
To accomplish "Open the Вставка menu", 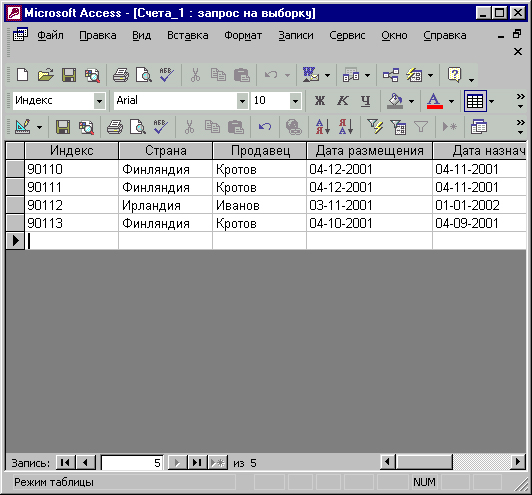I will [188, 35].
